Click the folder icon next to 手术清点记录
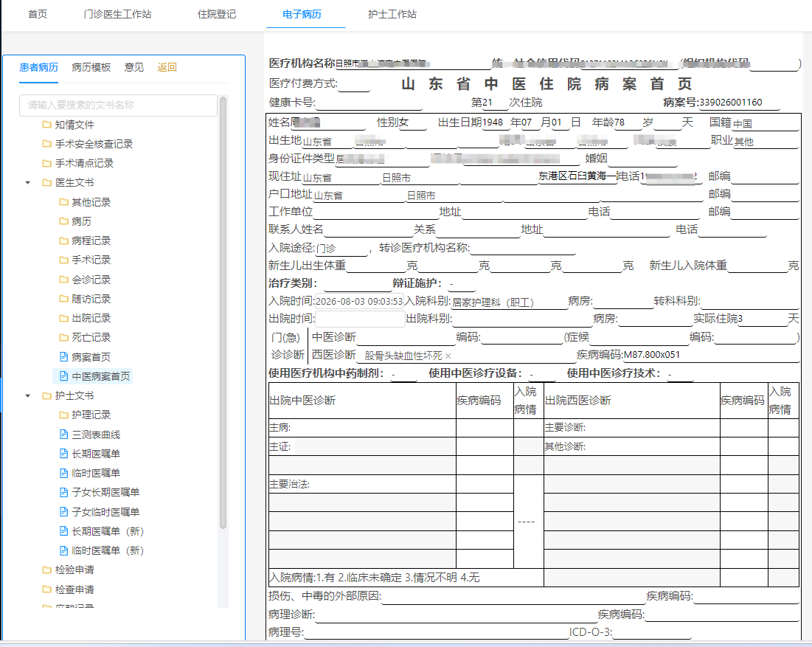The height and width of the screenshot is (647, 812). tap(46, 163)
